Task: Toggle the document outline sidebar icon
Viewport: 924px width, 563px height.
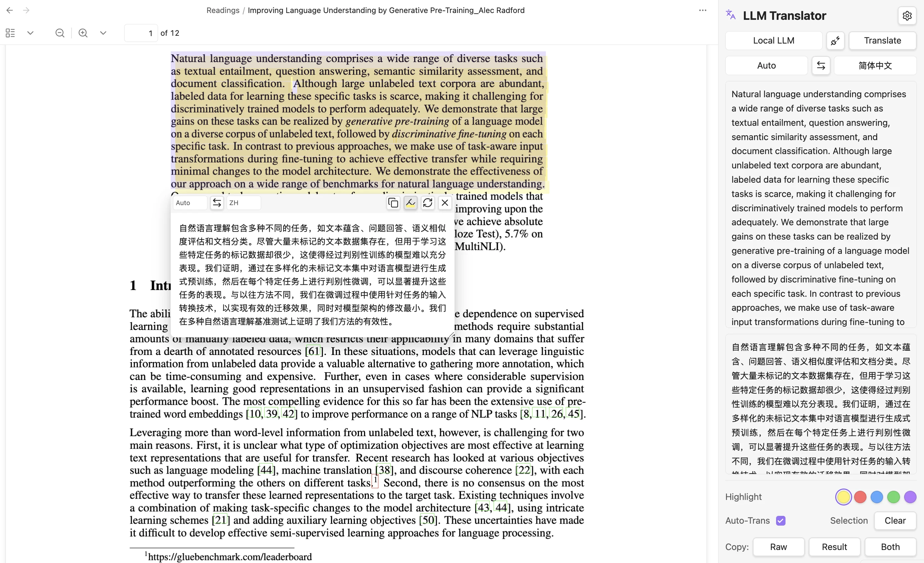Action: click(x=10, y=33)
